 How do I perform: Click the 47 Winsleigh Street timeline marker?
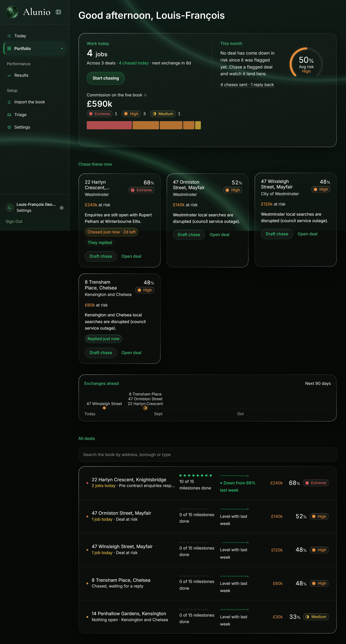(104, 408)
